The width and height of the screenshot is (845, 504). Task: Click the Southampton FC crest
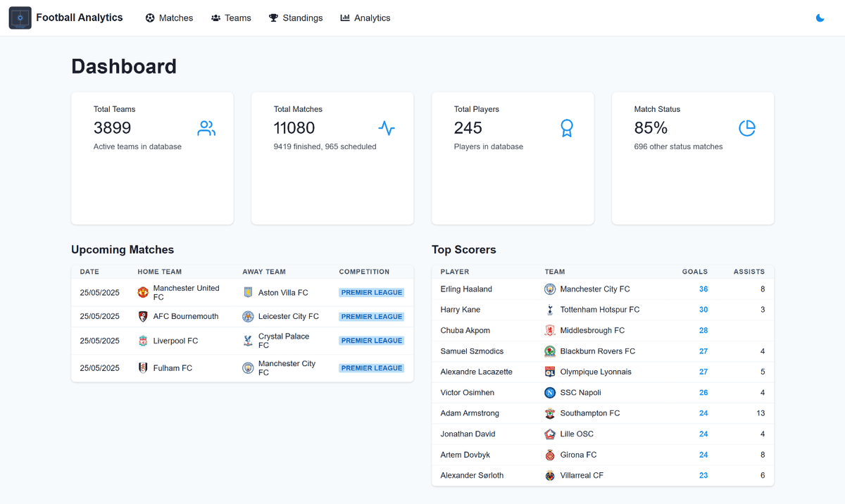tap(550, 413)
